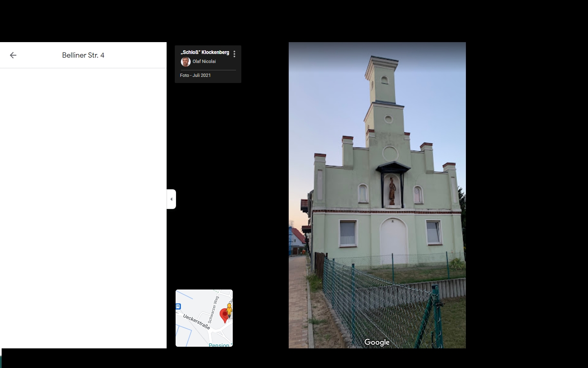Viewport: 588px width, 368px height.
Task: Click the "Schloß" Klockenberg photo title
Action: 205,52
